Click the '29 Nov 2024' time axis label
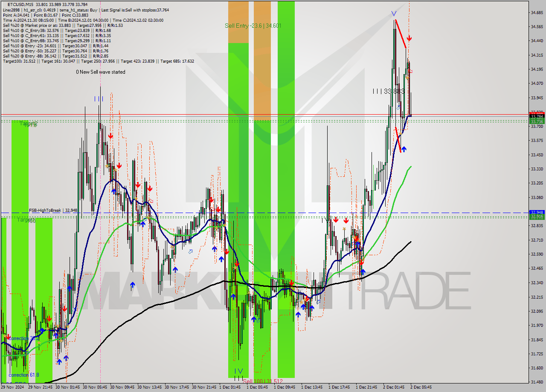Viewport: 546px width, 392px height. tap(13, 387)
